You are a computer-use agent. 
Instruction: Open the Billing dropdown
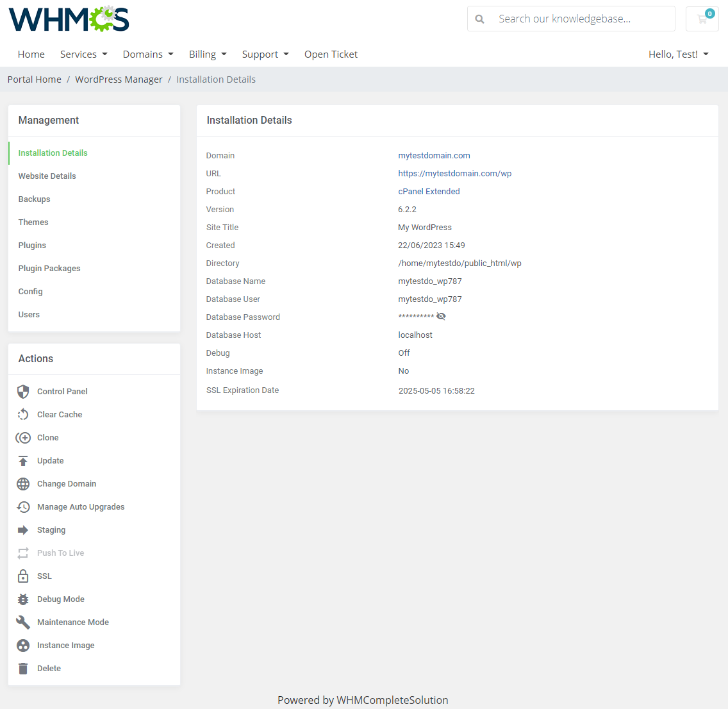coord(208,54)
